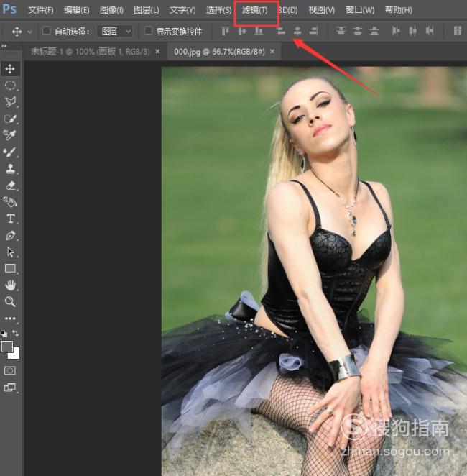Select the Polygonal Lasso tool
467x476 pixels.
click(10, 101)
